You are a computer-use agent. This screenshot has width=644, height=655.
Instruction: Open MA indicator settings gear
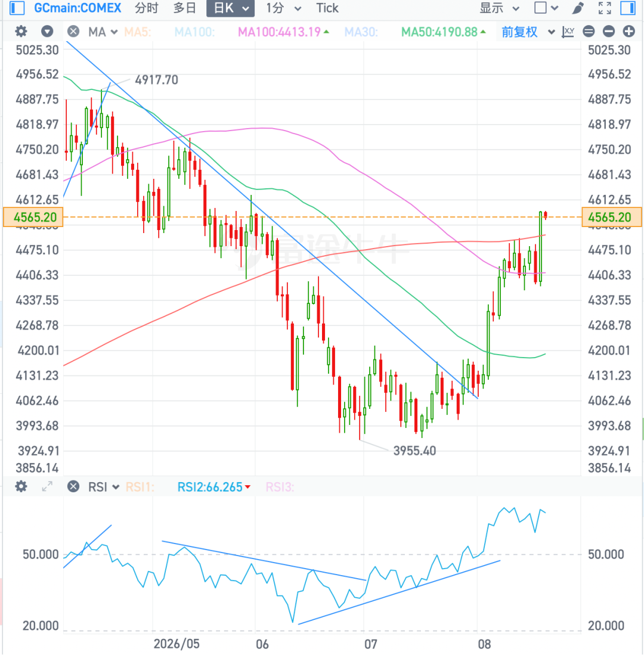tap(21, 32)
